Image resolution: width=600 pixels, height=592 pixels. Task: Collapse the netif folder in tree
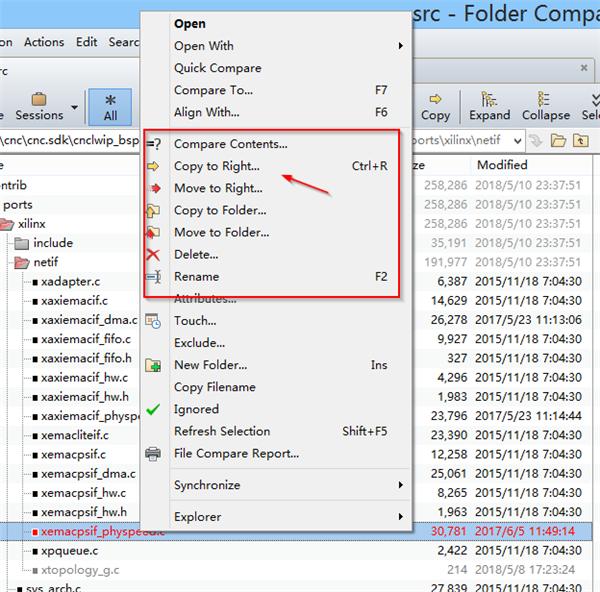click(x=21, y=263)
